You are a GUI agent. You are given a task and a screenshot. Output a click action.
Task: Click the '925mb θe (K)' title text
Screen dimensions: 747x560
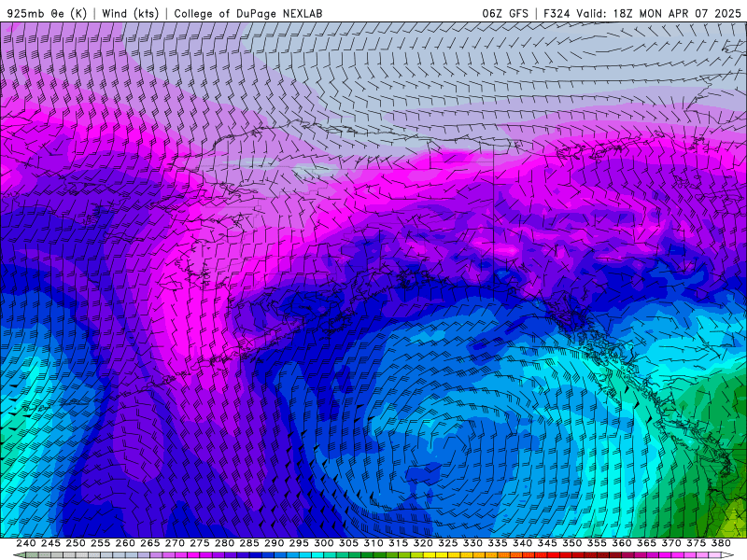47,13
